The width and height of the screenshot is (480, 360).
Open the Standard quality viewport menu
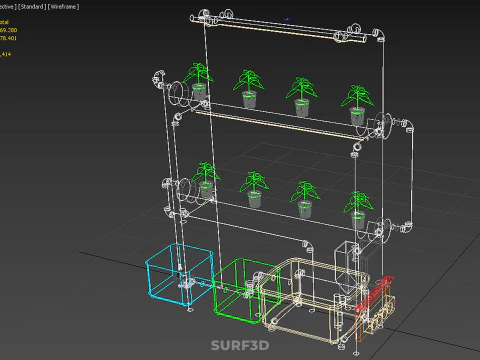32,7
